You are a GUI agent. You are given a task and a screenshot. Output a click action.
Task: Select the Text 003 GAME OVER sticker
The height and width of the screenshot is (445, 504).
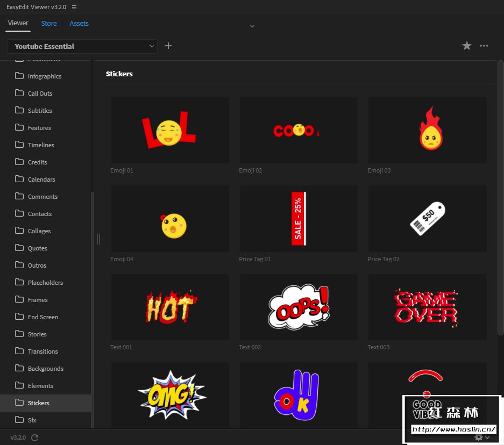tap(427, 307)
